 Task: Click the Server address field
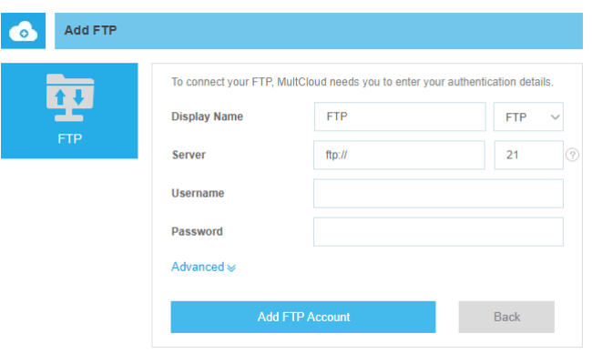399,155
